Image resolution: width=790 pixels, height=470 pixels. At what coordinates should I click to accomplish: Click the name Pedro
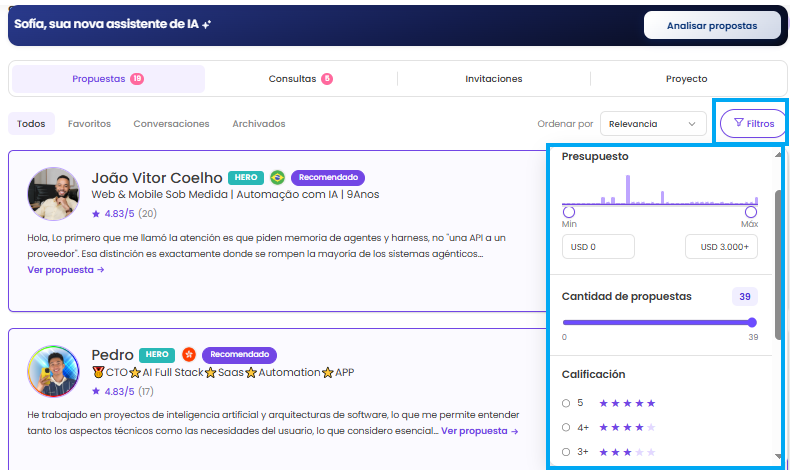point(112,355)
